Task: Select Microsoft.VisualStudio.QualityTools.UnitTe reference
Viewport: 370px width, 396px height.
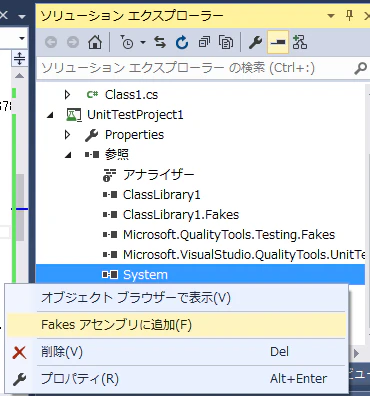Action: 244,255
